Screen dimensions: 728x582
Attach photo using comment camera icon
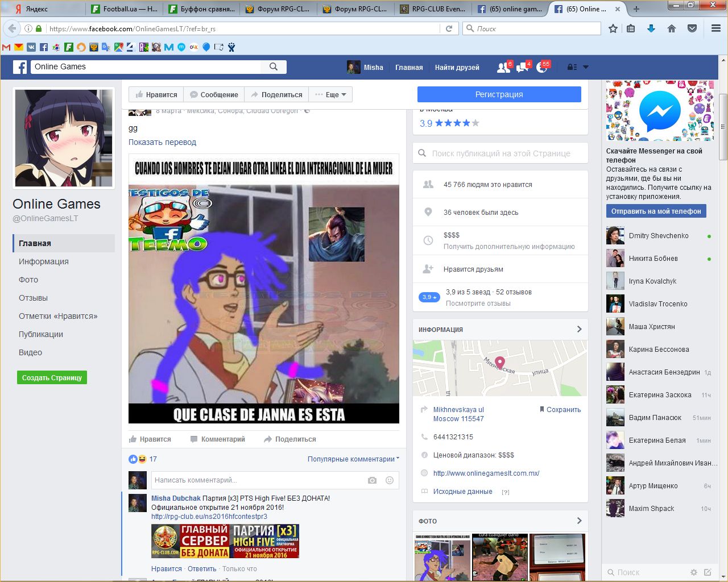(372, 480)
